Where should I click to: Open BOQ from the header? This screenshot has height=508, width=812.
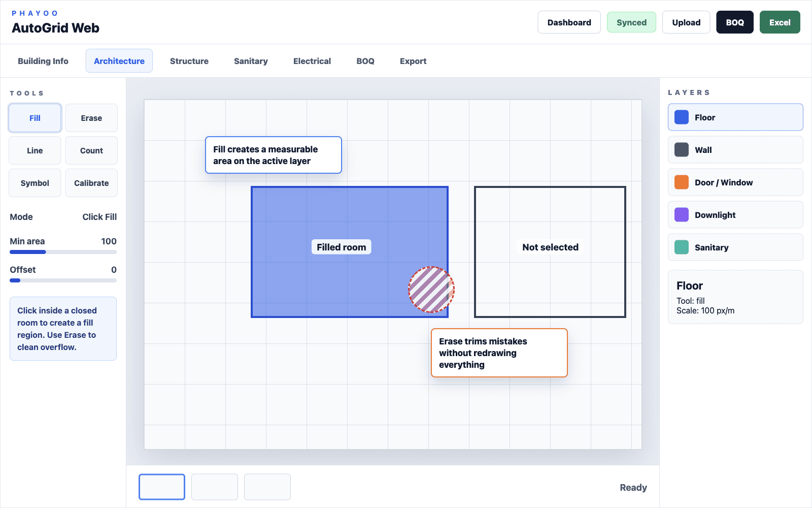coord(735,22)
